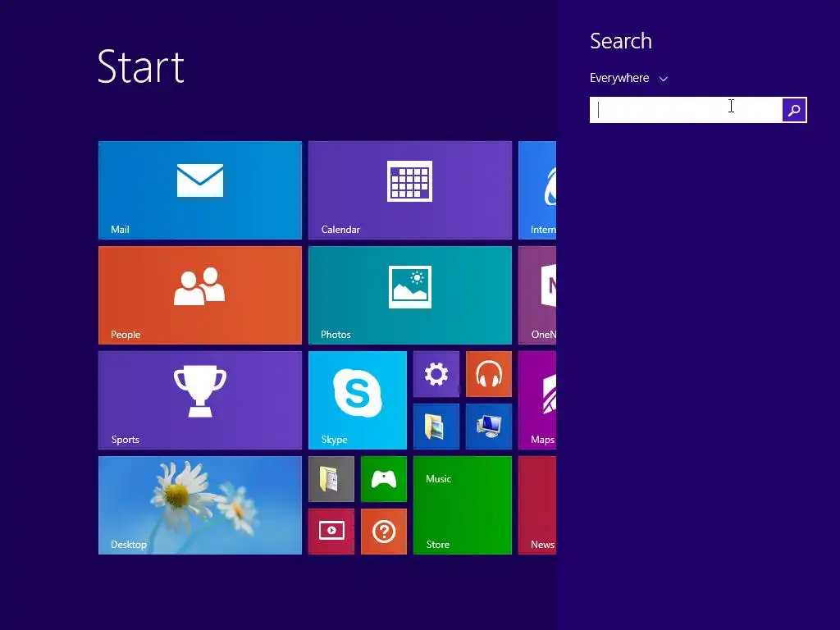Click the search magnifier button
The image size is (840, 630).
(794, 110)
